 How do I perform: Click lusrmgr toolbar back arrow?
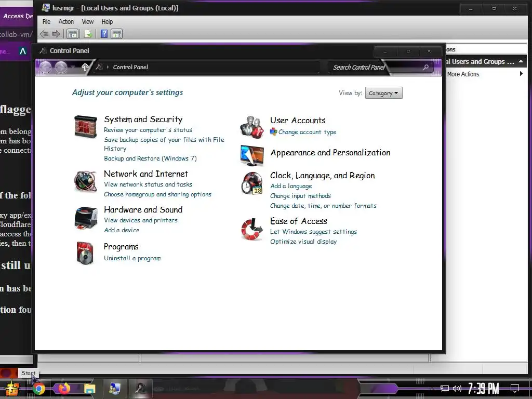(44, 34)
